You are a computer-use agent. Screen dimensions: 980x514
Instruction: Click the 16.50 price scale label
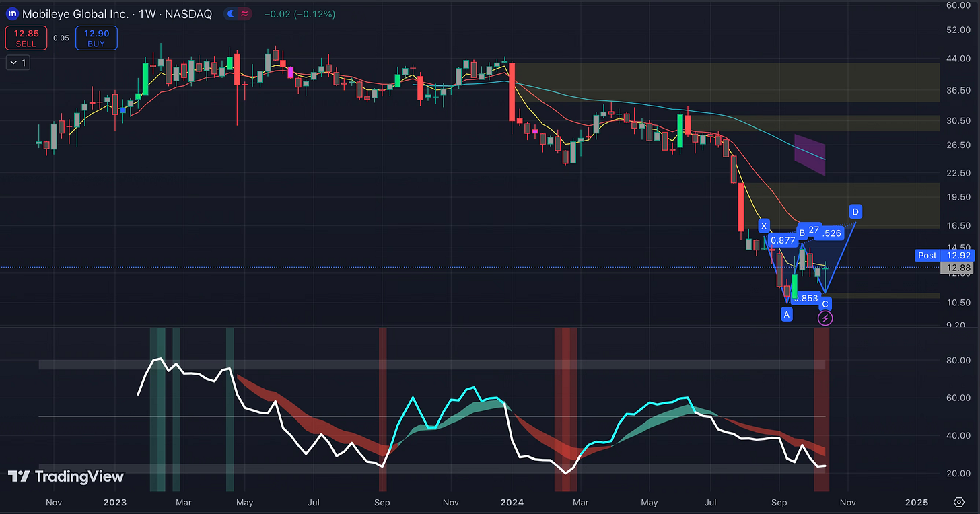tap(957, 225)
